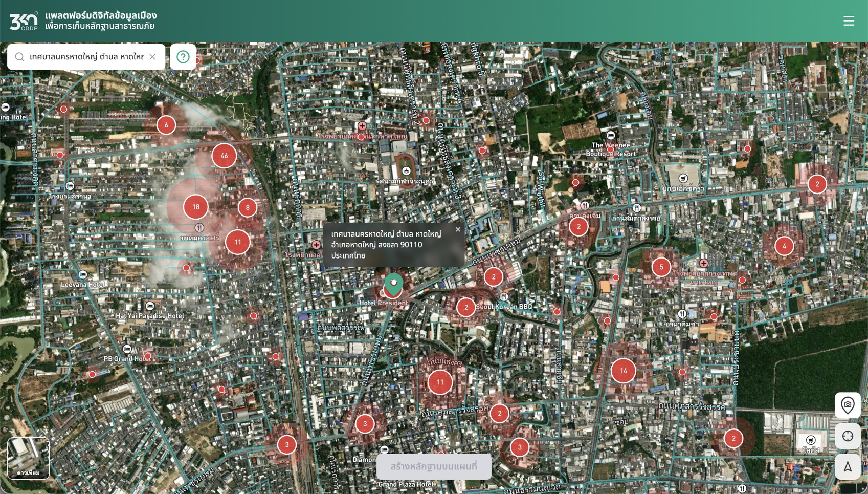Expand the cluster marker showing 14
Screen dimensions: 868x494
[x=623, y=371]
